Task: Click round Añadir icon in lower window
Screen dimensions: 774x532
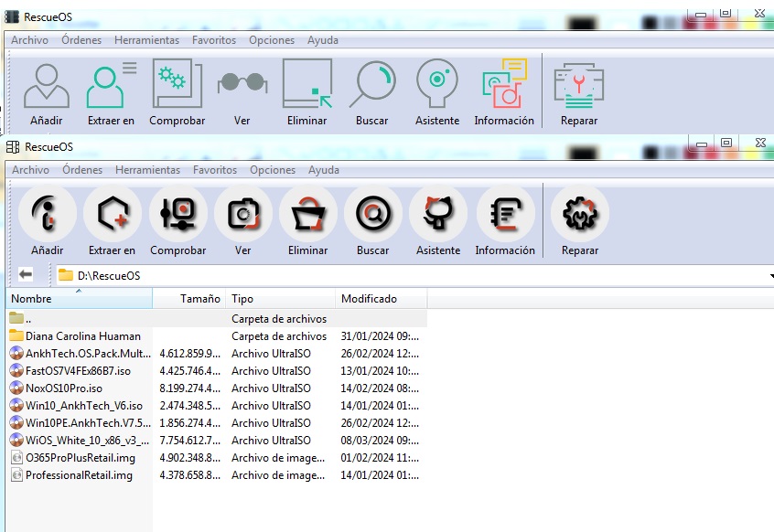Action: pos(48,214)
